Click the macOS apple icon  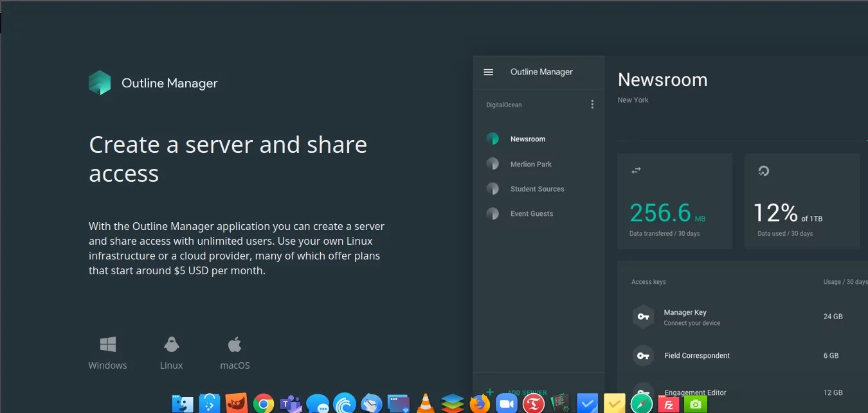[x=235, y=344]
